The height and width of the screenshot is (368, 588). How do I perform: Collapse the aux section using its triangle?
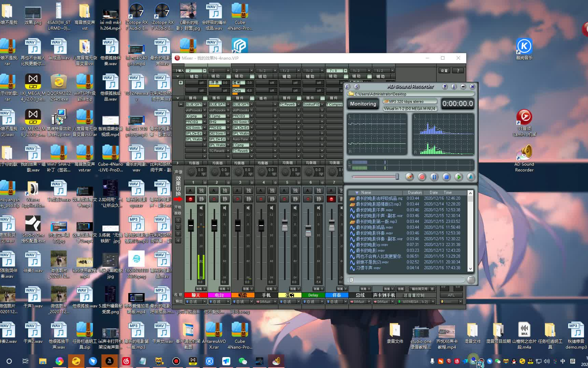tap(178, 76)
